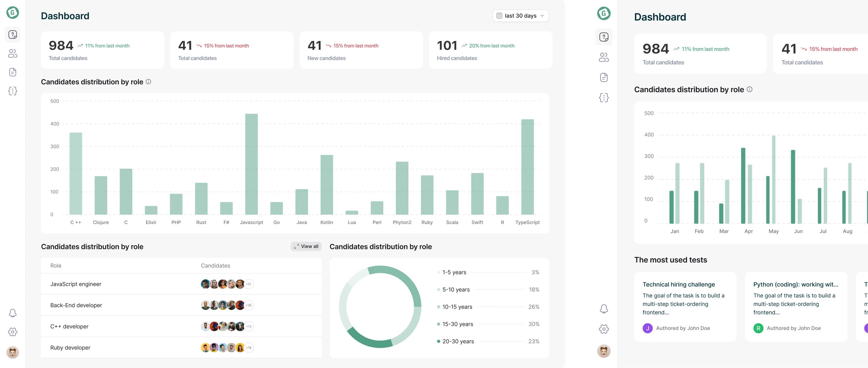This screenshot has height=368, width=868.
Task: Click the notifications bell in left sidebar
Action: coord(13,313)
